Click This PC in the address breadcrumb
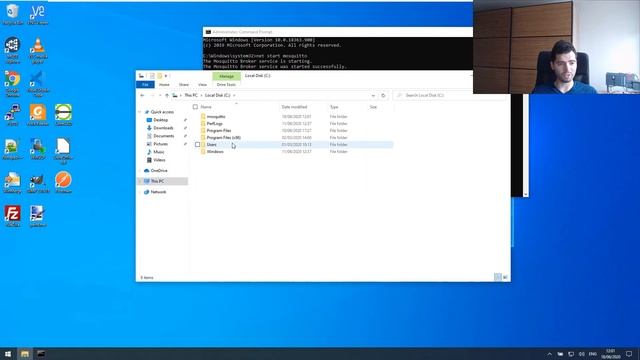 [x=191, y=95]
